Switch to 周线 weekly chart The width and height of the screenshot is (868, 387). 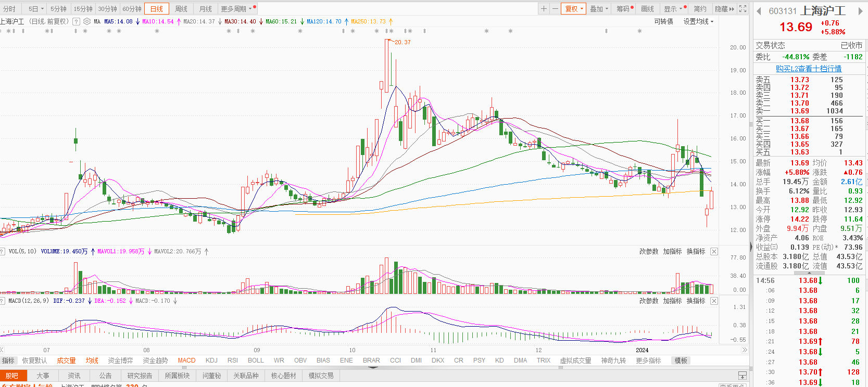click(x=181, y=9)
